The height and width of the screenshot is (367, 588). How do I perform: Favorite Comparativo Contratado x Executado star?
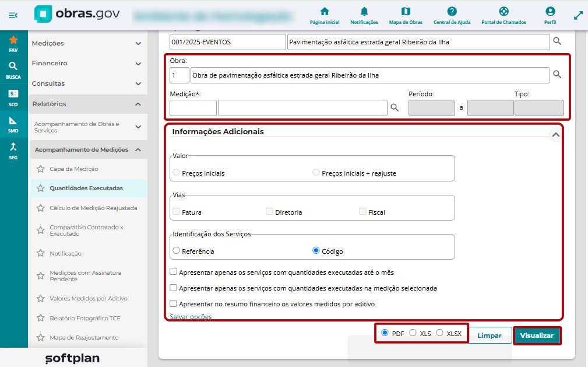(x=40, y=230)
